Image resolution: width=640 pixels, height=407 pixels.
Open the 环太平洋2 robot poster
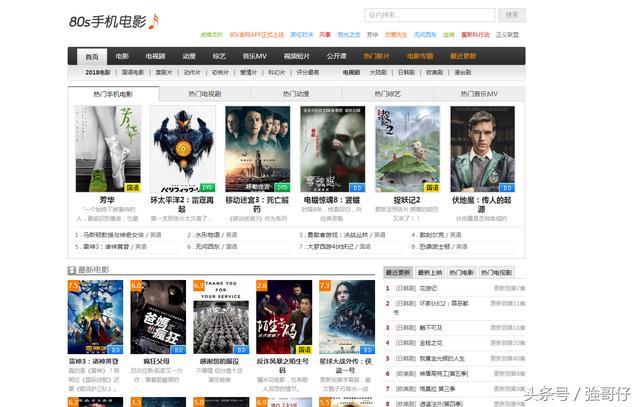pyautogui.click(x=183, y=149)
